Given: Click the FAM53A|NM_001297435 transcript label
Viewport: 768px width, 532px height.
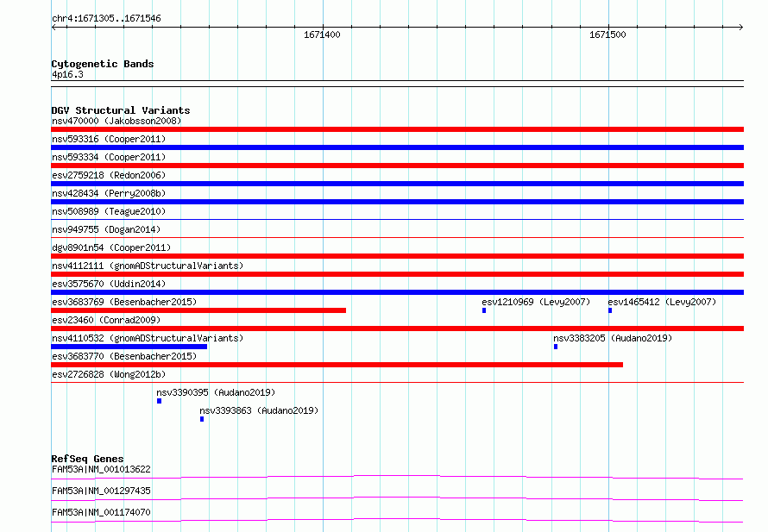Looking at the screenshot, I should (101, 491).
